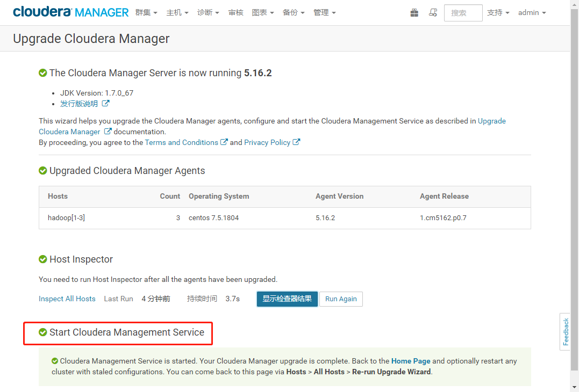Viewport: 579px width, 392px height.
Task: Click the 搜索 search field
Action: 463,13
